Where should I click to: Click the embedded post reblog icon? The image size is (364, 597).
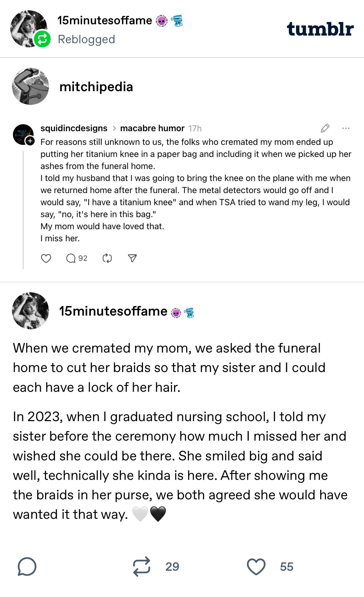pyautogui.click(x=107, y=258)
